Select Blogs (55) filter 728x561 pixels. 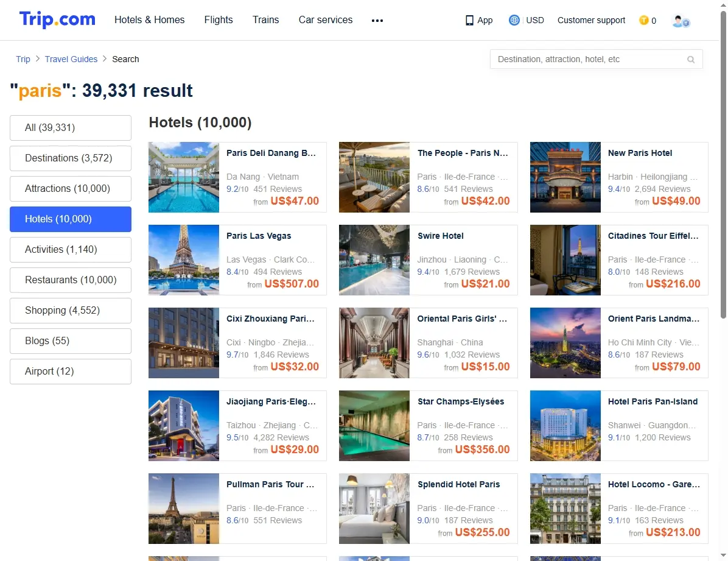(x=71, y=340)
